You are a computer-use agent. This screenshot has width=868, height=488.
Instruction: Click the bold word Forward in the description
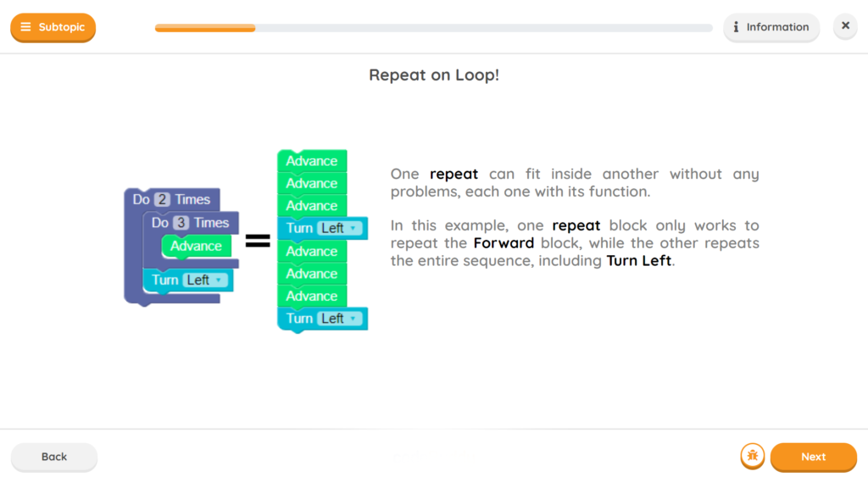(504, 243)
